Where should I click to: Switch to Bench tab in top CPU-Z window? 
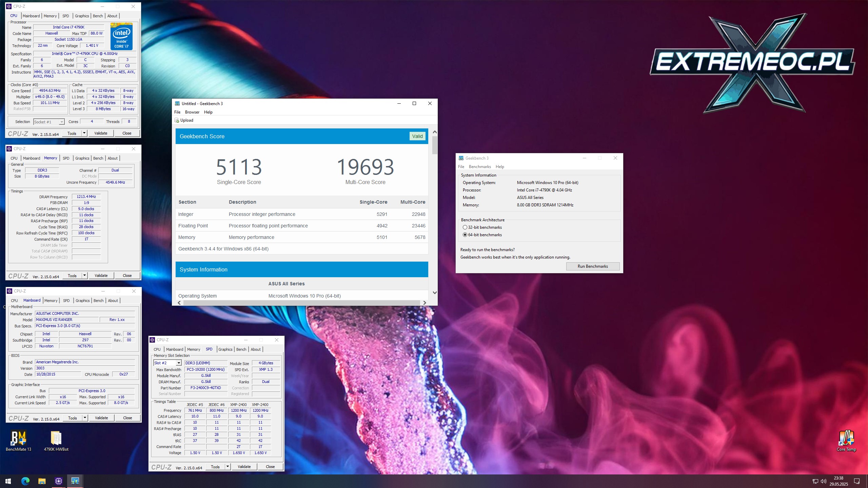pos(98,16)
